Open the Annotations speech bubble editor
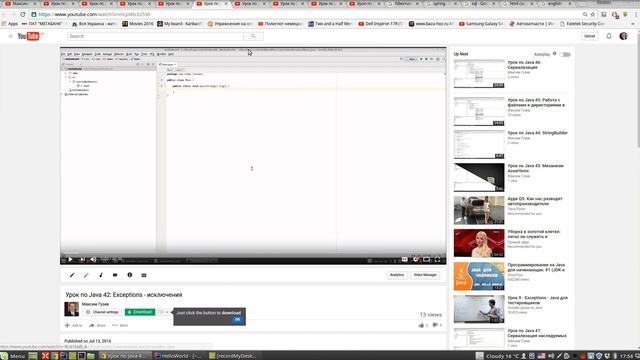The height and width of the screenshot is (360, 640). [x=115, y=275]
